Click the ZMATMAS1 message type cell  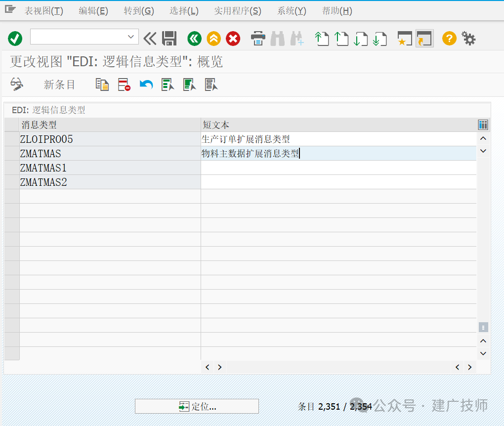(x=110, y=168)
